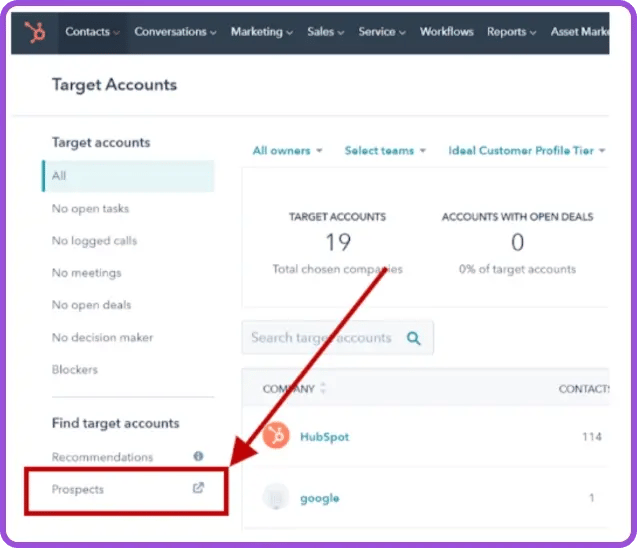Click the google company avatar thumbnail
The width and height of the screenshot is (637, 548).
(x=276, y=496)
